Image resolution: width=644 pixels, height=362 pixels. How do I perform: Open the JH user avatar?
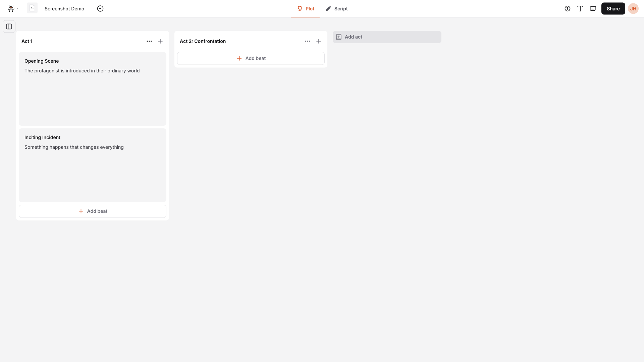tap(634, 8)
